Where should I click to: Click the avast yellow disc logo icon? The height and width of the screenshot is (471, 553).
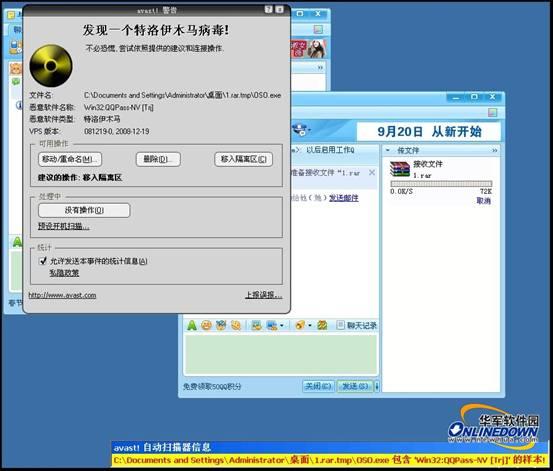51,66
